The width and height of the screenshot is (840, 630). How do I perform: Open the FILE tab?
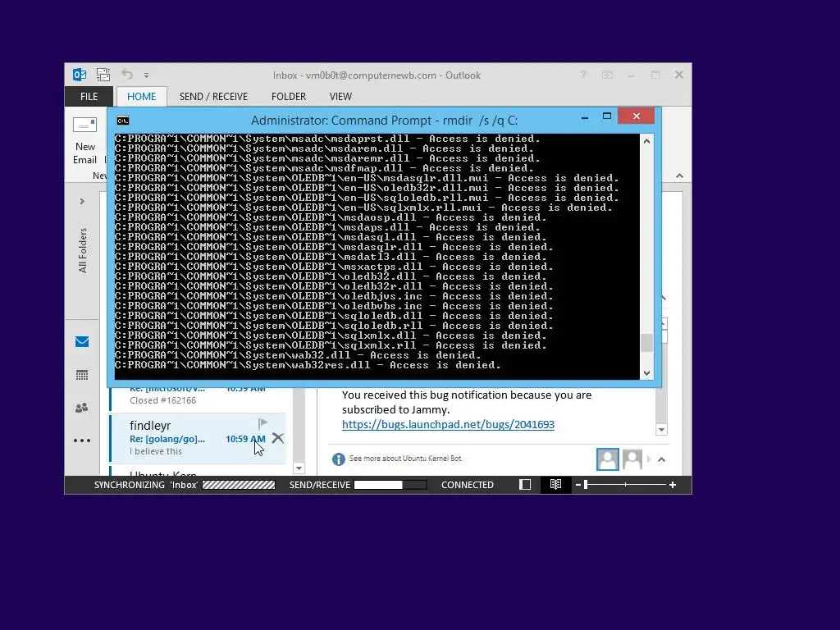89,97
